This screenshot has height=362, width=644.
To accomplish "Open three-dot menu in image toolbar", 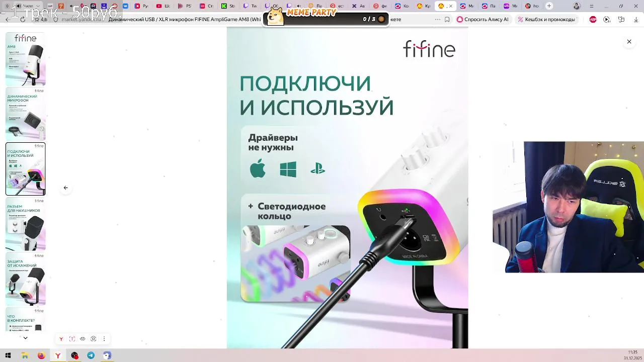I will click(x=104, y=339).
